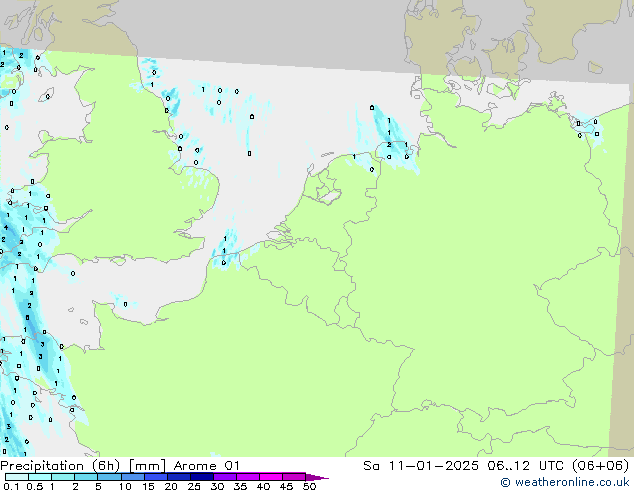Screen dimensions: 634x490
Task: Click the '35' legend scale label
Action: (x=240, y=486)
